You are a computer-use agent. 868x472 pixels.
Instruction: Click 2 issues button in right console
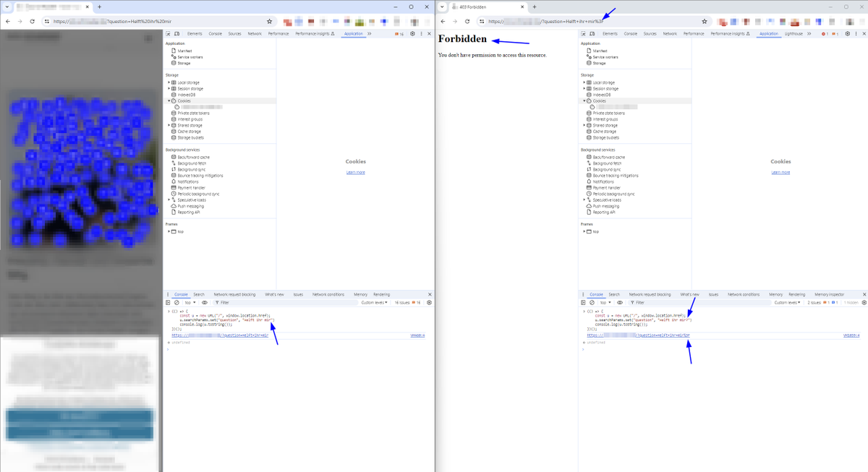click(824, 303)
